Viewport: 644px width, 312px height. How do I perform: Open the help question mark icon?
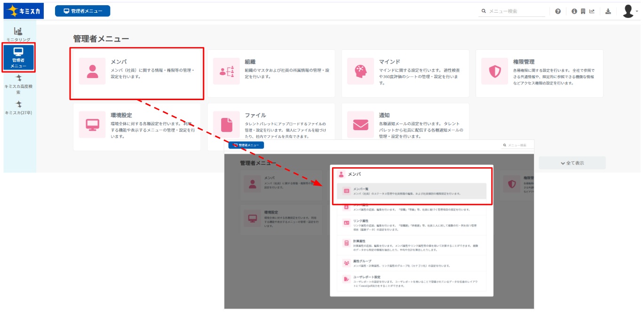click(558, 11)
